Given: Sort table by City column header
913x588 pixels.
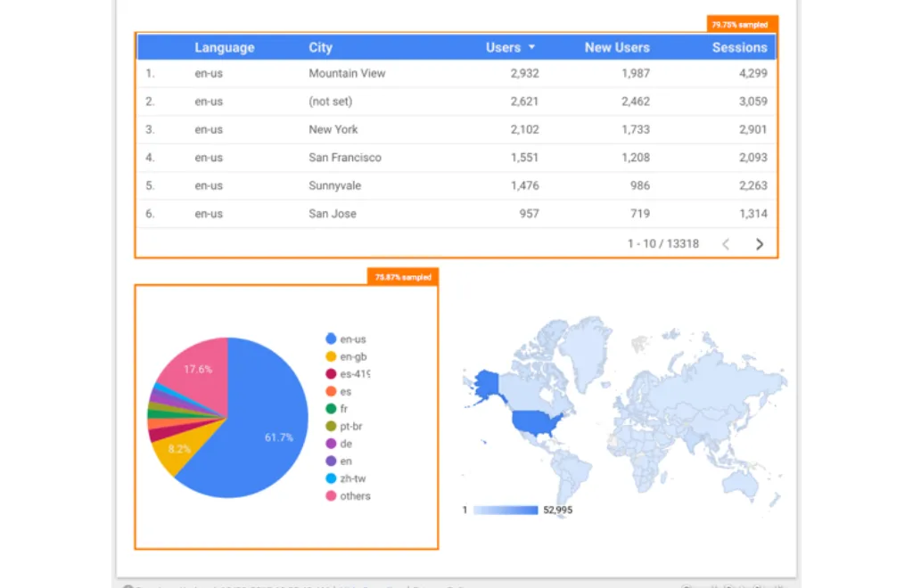Looking at the screenshot, I should point(320,48).
